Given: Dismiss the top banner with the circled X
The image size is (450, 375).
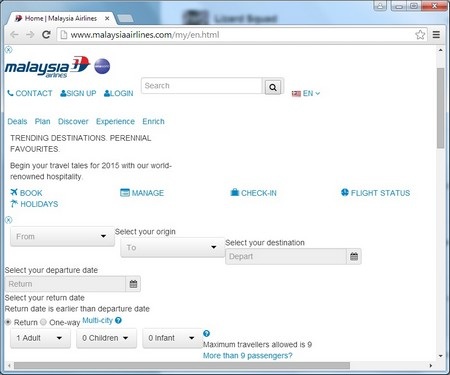Looking at the screenshot, I should click(x=9, y=50).
